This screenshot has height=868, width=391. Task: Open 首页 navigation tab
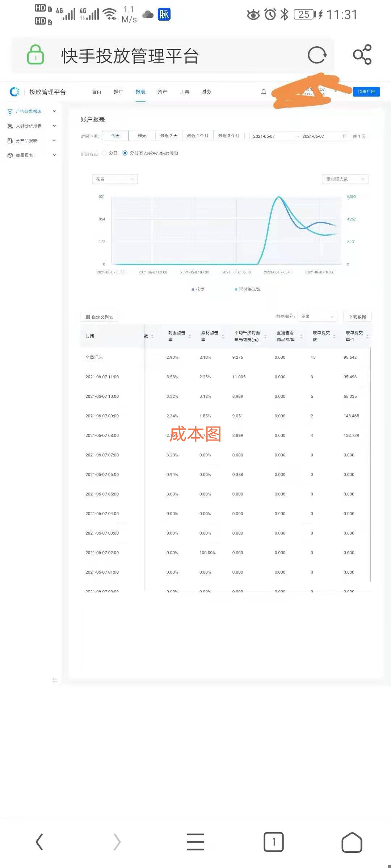[97, 92]
